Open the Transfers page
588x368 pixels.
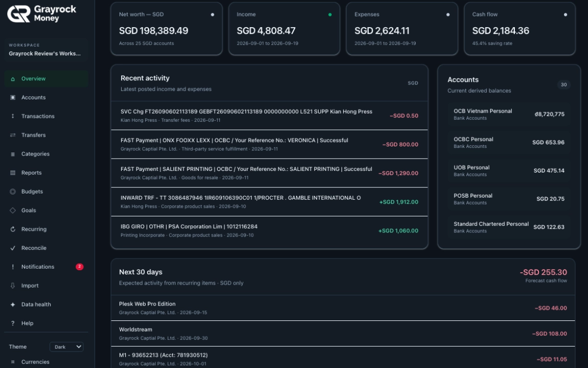46,135
